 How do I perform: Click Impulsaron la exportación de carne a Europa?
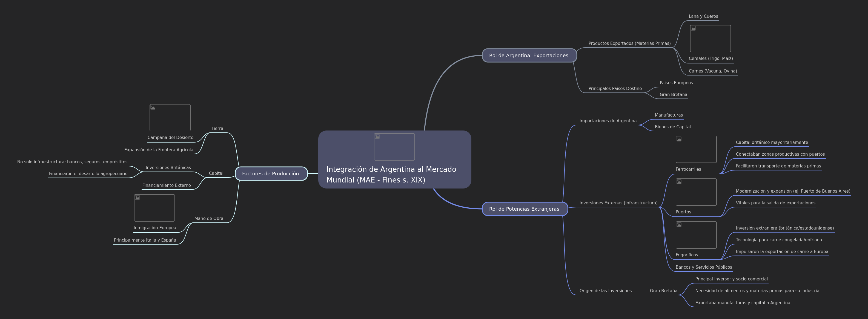(x=782, y=252)
